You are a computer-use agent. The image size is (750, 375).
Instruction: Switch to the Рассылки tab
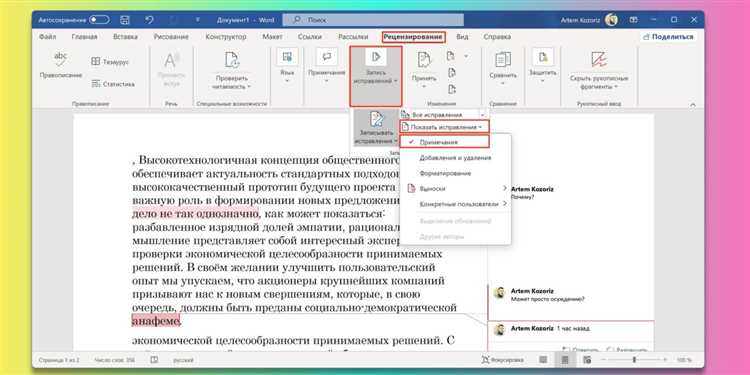pos(353,37)
